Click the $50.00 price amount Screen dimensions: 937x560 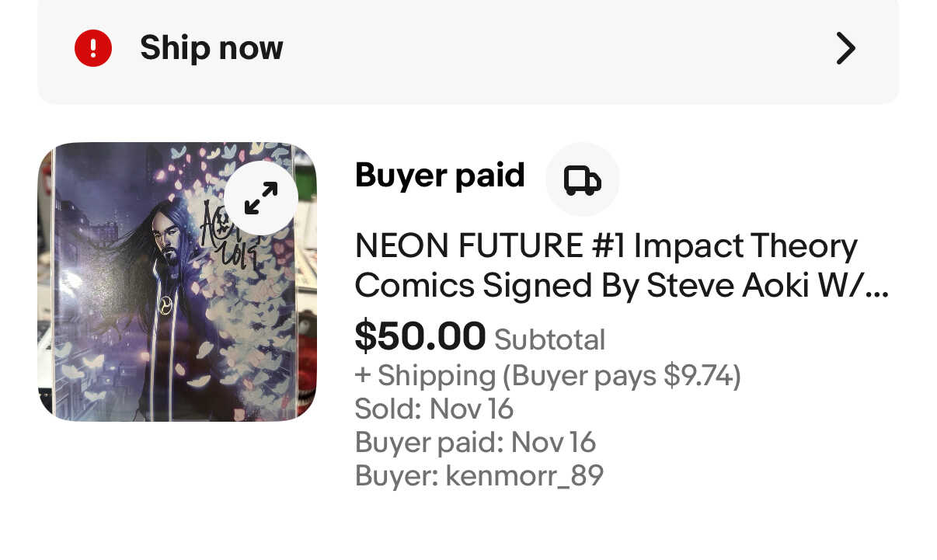coord(420,336)
